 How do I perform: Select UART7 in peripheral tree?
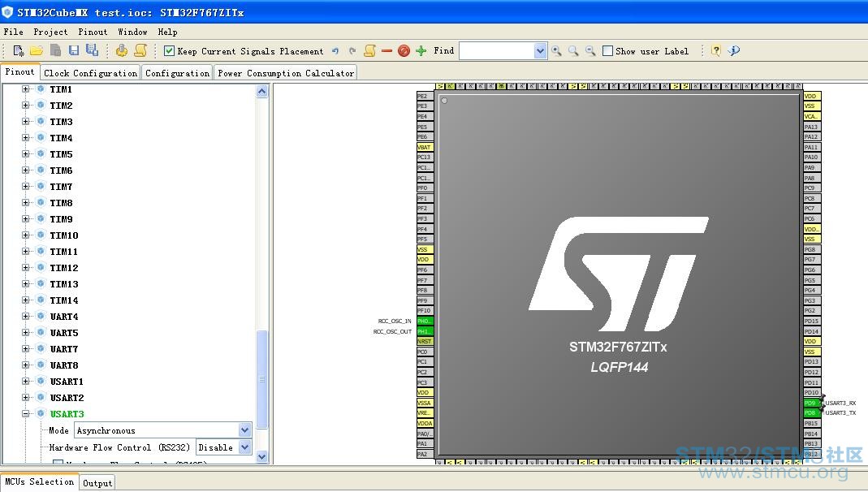[x=63, y=348]
